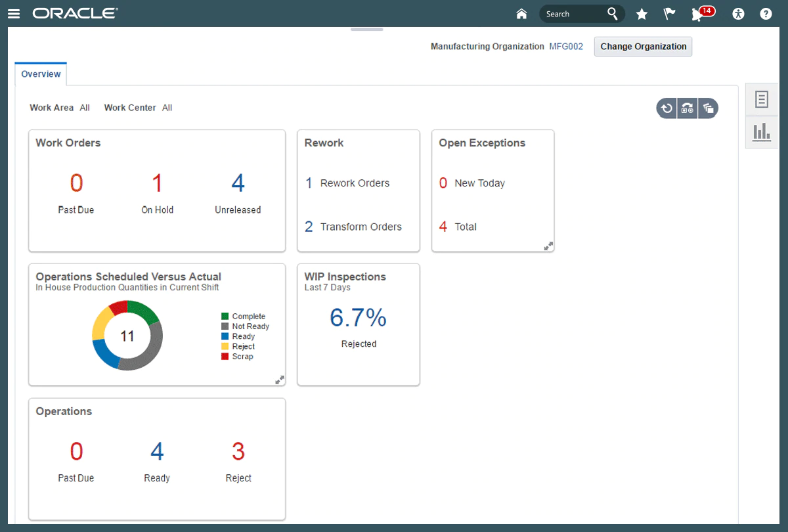
Task: Expand the Open Exceptions tile
Action: (x=548, y=246)
